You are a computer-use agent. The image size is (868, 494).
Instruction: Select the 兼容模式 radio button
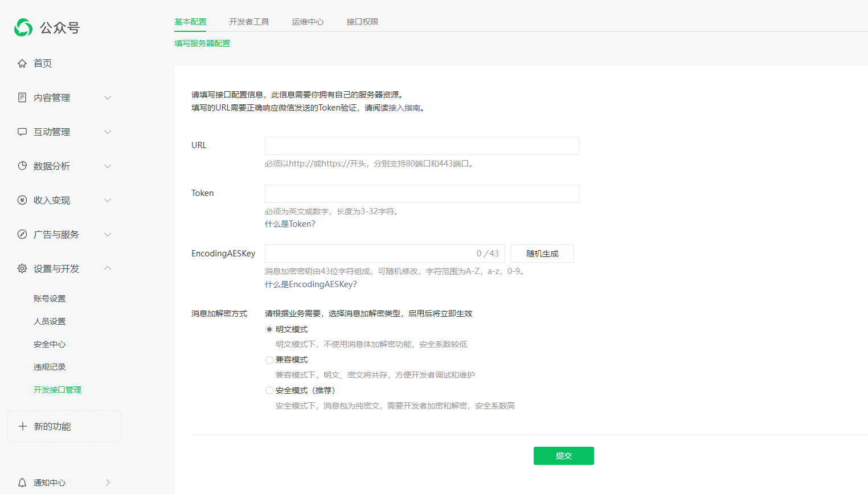coord(269,360)
